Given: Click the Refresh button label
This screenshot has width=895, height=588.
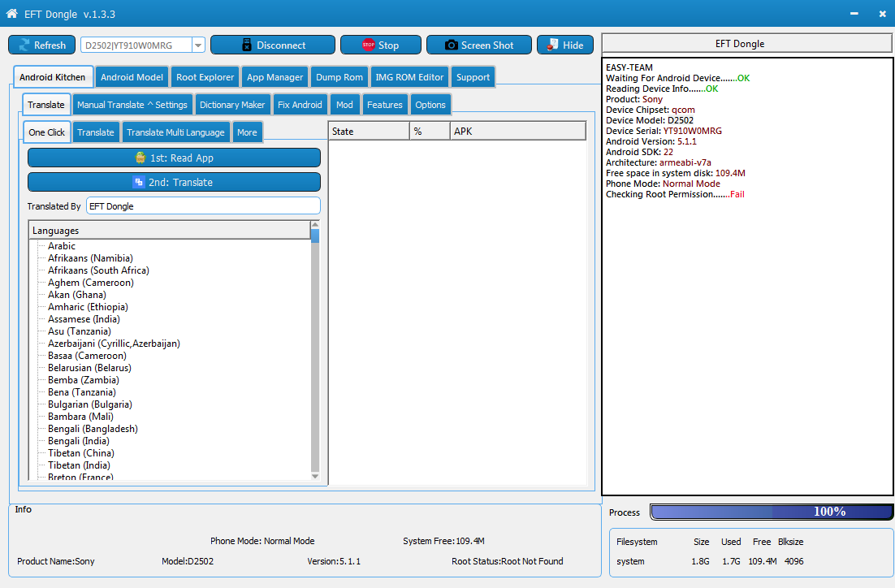Looking at the screenshot, I should click(x=50, y=45).
